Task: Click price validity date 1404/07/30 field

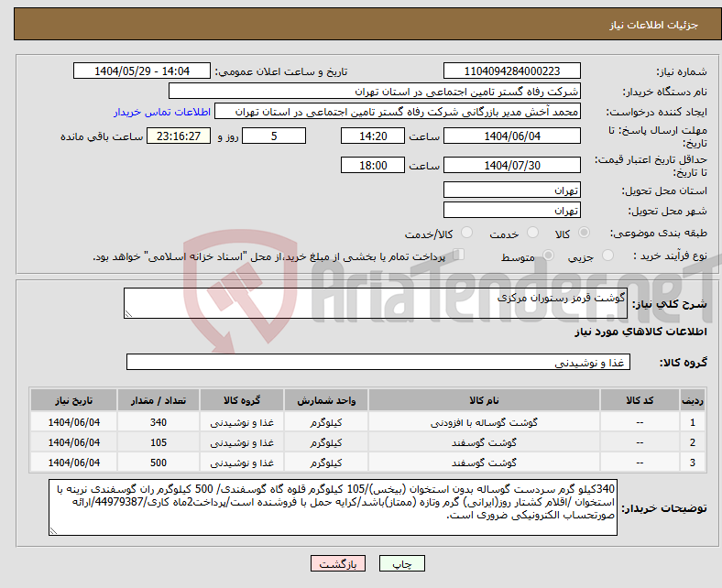Action: click(511, 165)
